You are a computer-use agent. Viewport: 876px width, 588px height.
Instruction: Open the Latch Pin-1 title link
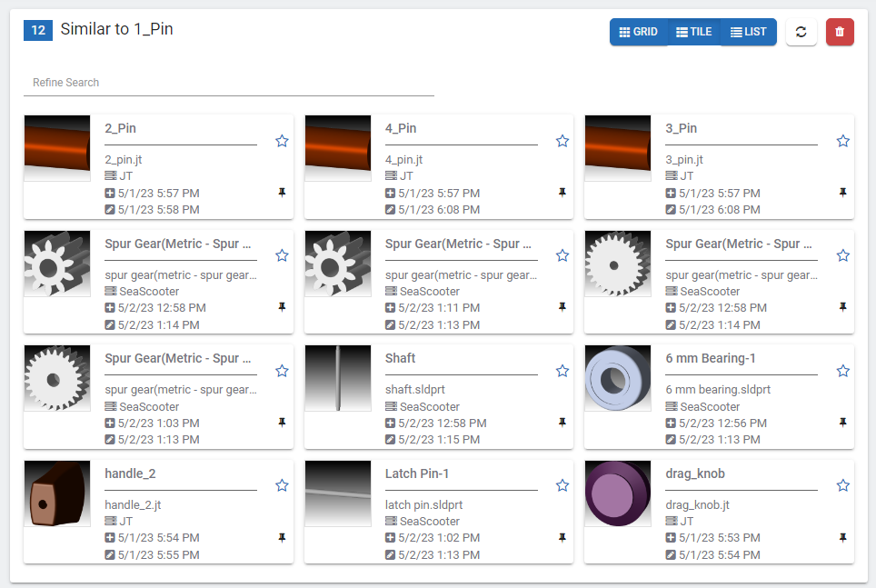coord(417,473)
